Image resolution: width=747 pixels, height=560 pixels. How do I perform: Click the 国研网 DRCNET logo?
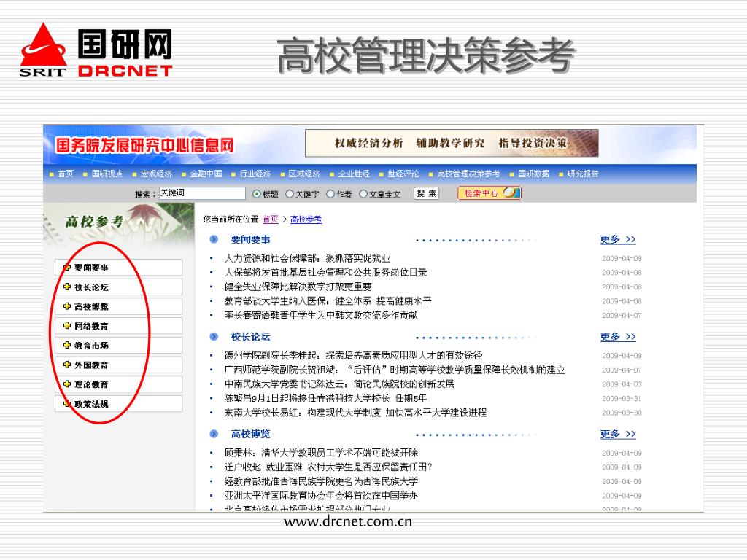pyautogui.click(x=125, y=52)
